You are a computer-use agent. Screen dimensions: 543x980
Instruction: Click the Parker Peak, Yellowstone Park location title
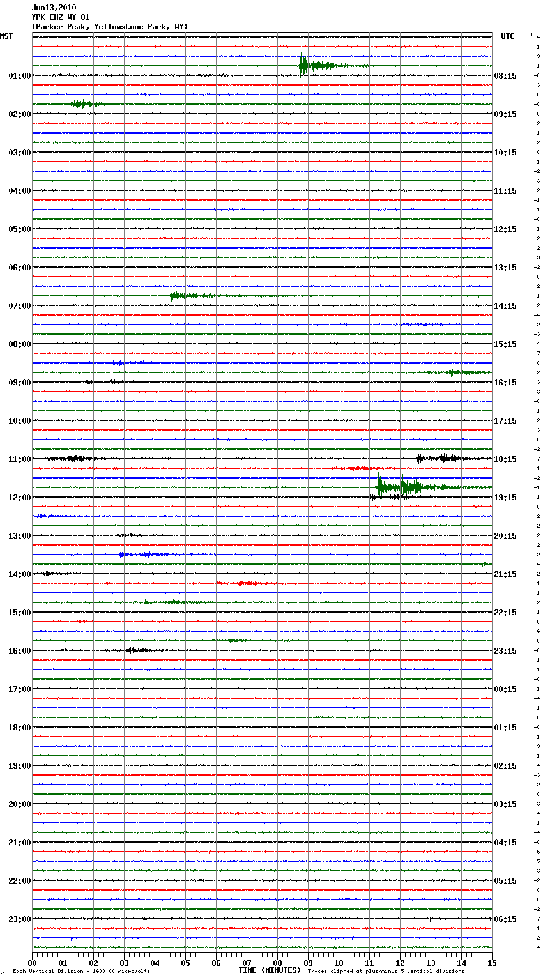110,27
